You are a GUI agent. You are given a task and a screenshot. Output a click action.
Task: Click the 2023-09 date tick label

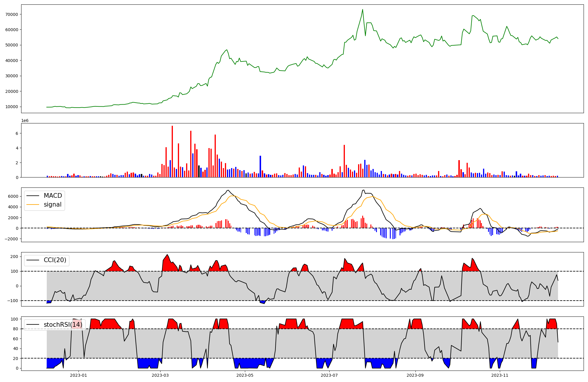(415, 375)
